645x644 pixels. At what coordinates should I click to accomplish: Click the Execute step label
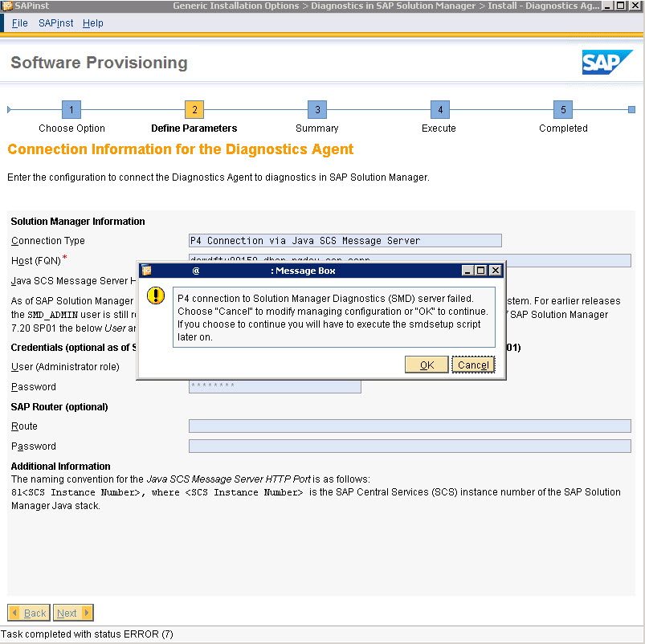coord(439,128)
